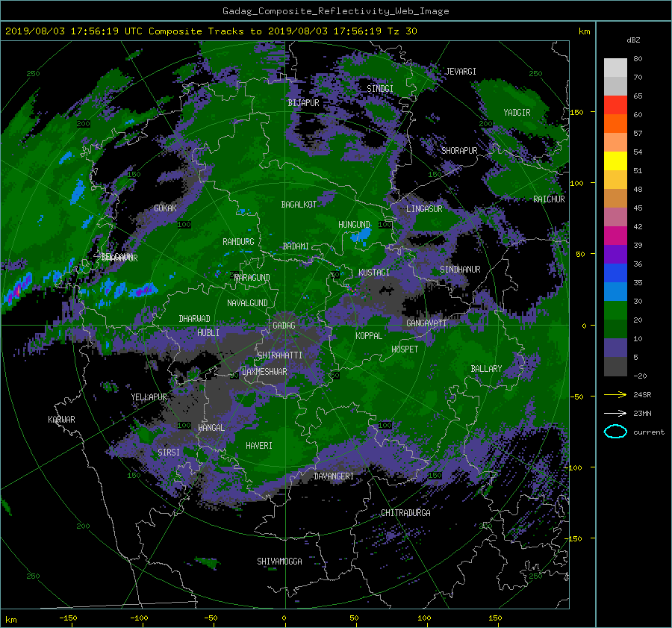Click the 0 km tick on bottom axis
This screenshot has height=628, width=672.
click(x=284, y=618)
